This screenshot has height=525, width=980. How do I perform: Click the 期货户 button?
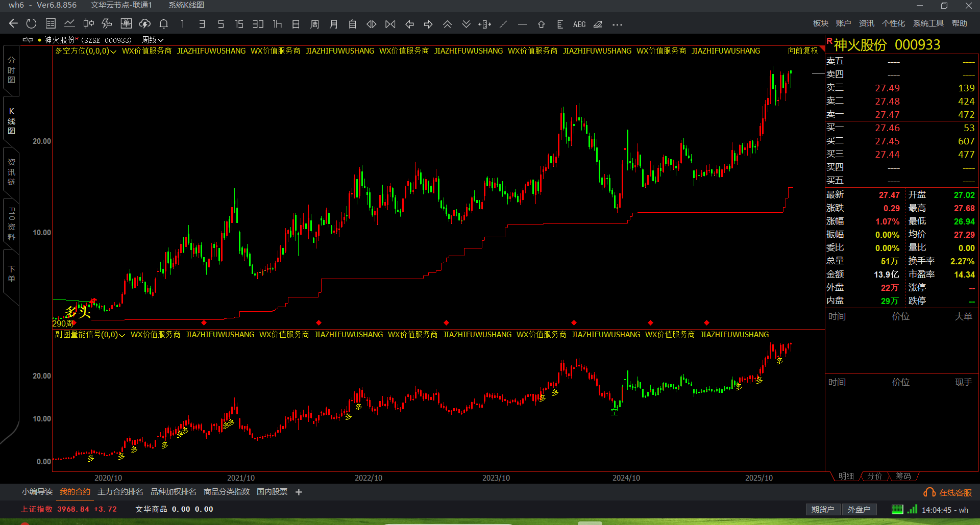point(822,509)
